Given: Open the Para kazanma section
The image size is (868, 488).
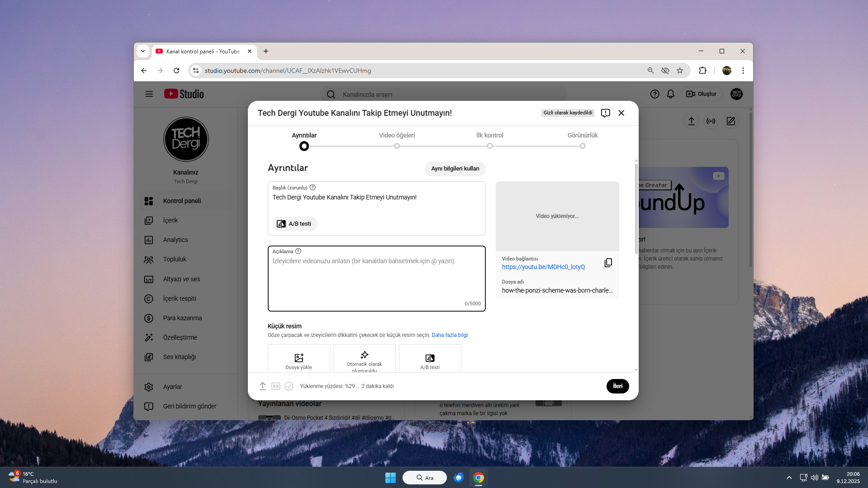Looking at the screenshot, I should coord(182,318).
